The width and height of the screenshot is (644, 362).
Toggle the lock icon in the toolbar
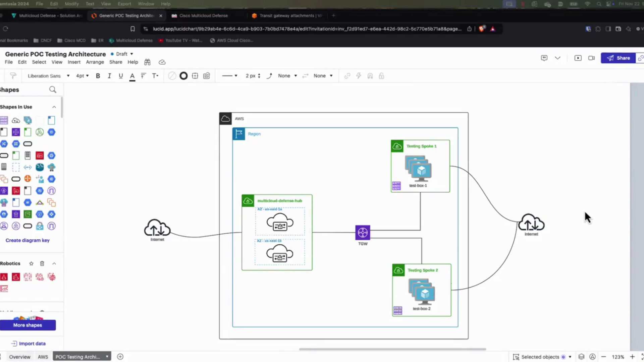point(381,76)
